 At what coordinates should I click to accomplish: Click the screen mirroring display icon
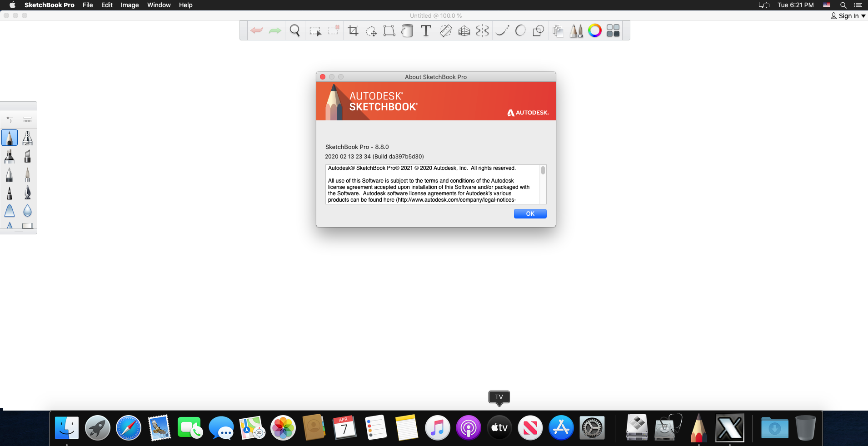(x=764, y=5)
